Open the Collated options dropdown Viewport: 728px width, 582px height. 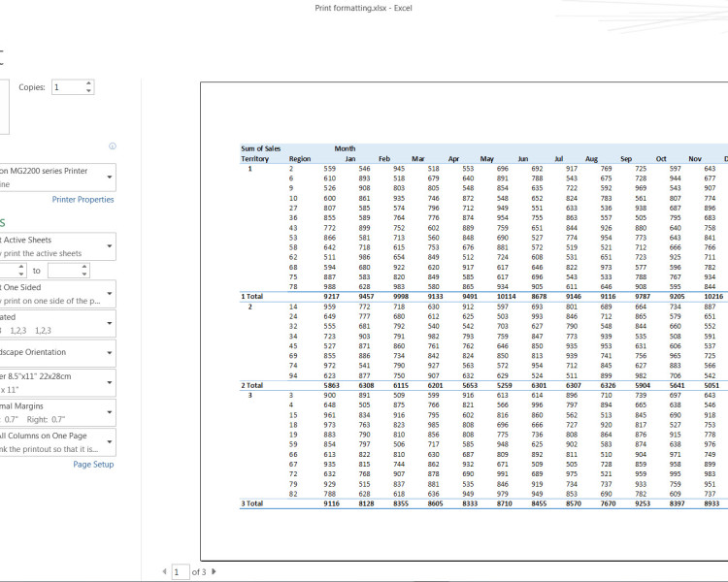coord(58,323)
